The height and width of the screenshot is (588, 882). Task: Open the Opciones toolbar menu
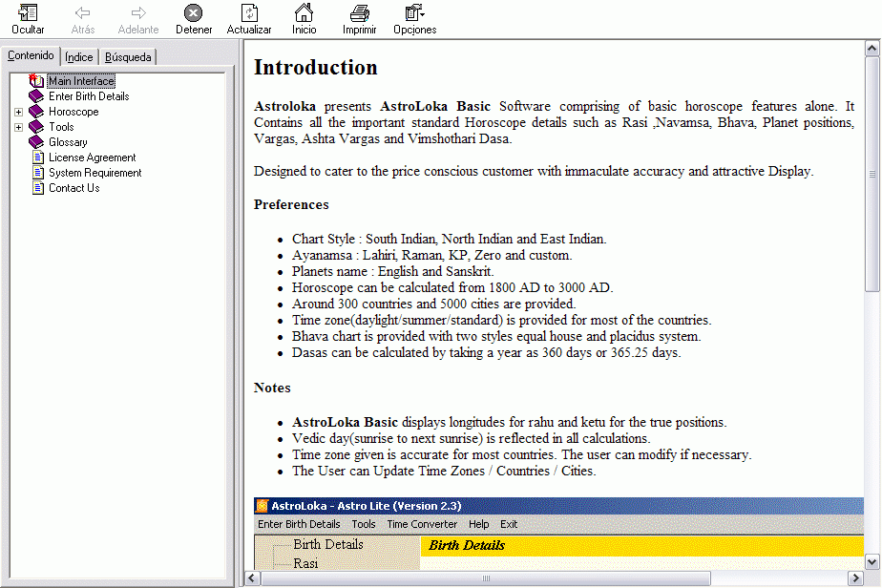click(x=414, y=13)
